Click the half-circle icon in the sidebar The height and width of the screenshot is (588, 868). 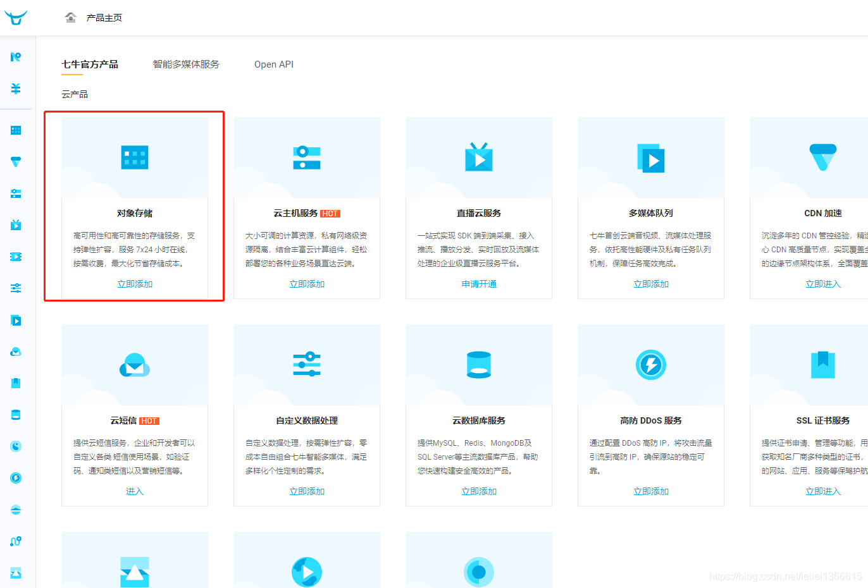click(16, 510)
